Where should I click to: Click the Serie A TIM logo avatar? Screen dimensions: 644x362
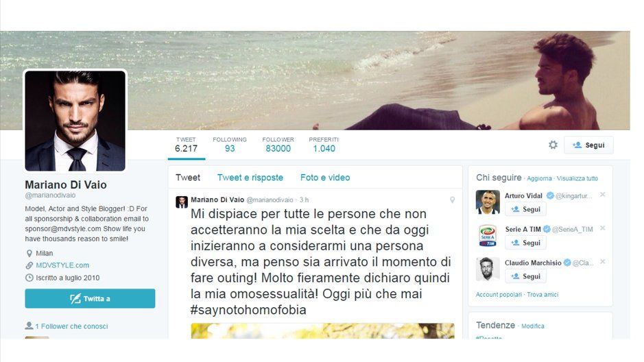(488, 236)
